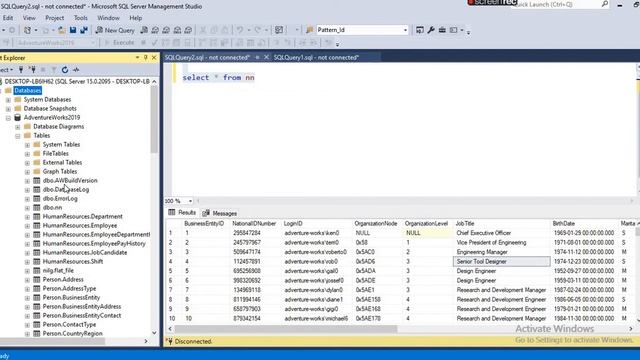Open the 100 % zoom dropdown

coord(190,201)
